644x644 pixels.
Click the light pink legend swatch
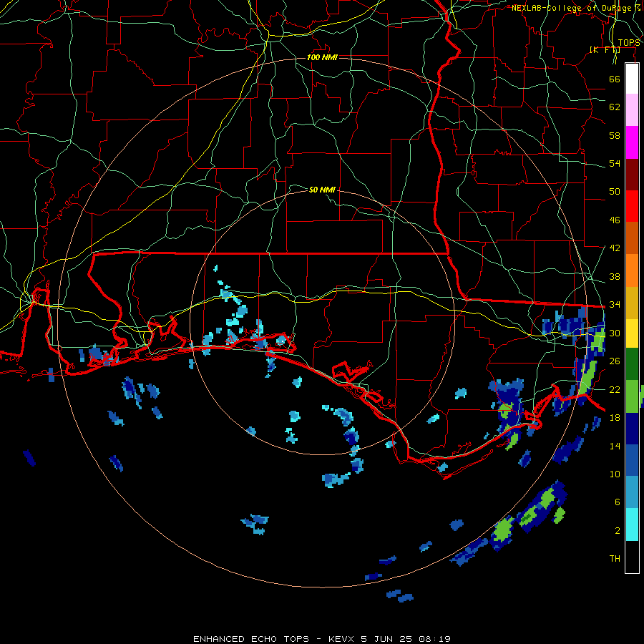632,110
